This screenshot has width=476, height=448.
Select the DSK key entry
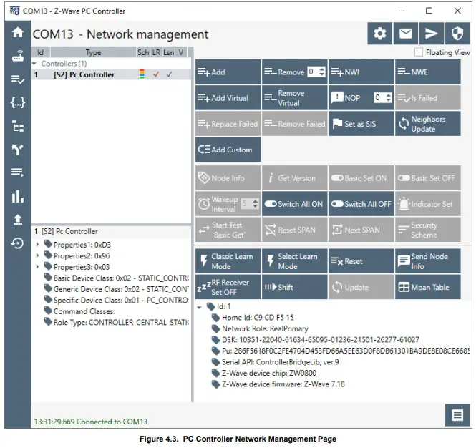pyautogui.click(x=320, y=340)
